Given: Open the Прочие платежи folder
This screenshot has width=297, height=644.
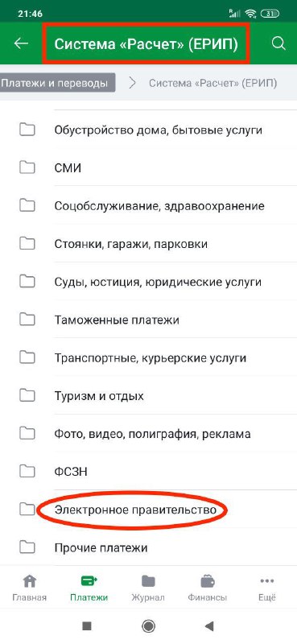Looking at the screenshot, I should click(x=148, y=547).
